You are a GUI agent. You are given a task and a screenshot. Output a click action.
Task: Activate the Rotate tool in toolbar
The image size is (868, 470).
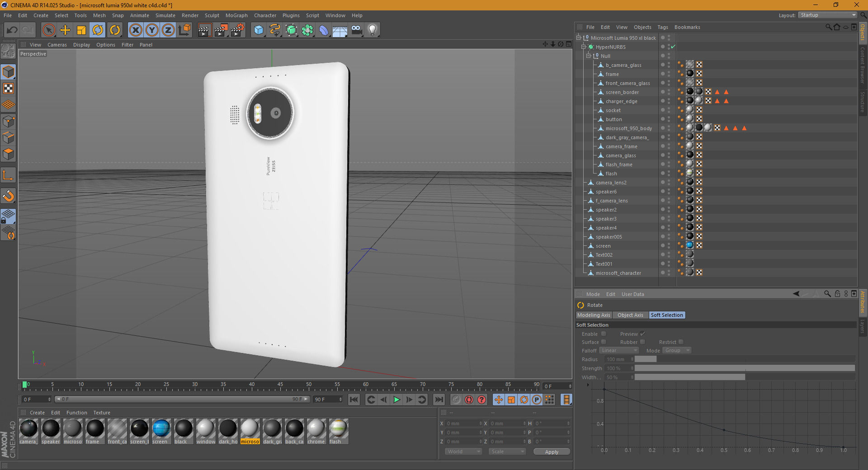[98, 30]
